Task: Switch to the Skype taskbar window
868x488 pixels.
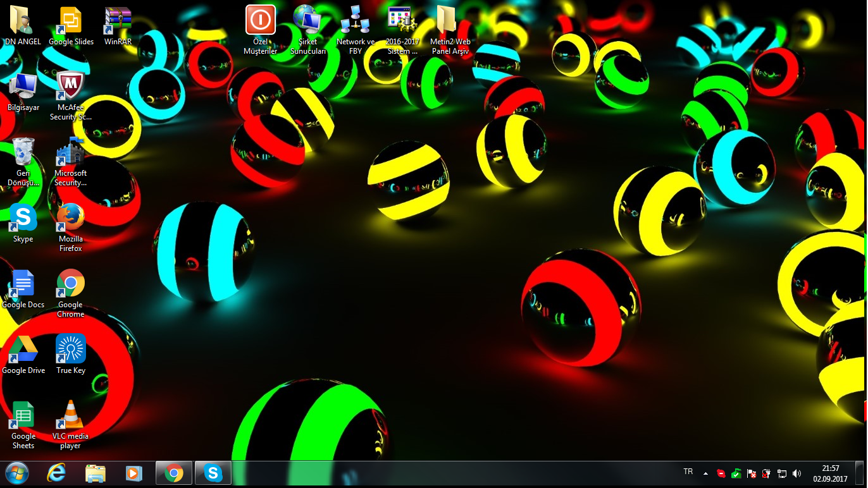Action: 213,473
